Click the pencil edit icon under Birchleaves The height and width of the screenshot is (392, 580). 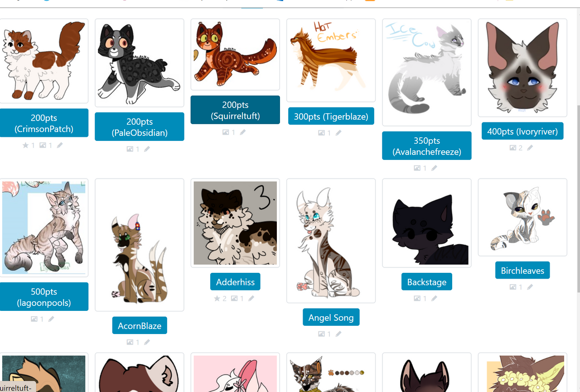tap(530, 287)
